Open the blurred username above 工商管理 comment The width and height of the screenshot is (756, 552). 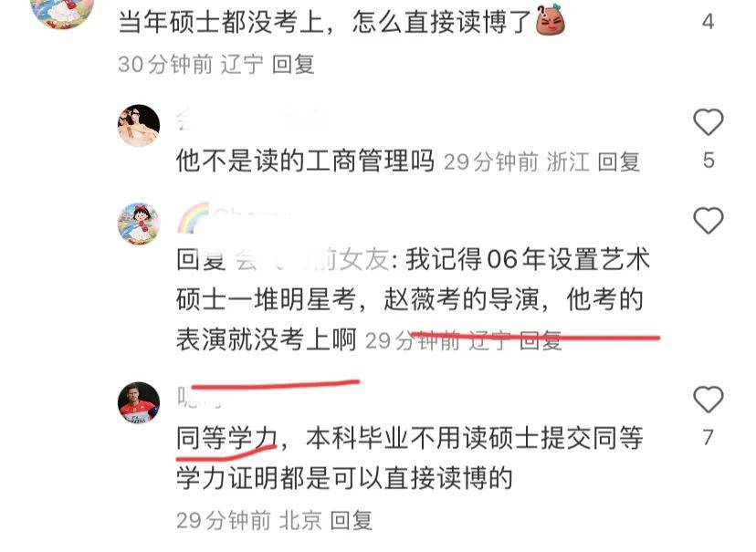[251, 119]
